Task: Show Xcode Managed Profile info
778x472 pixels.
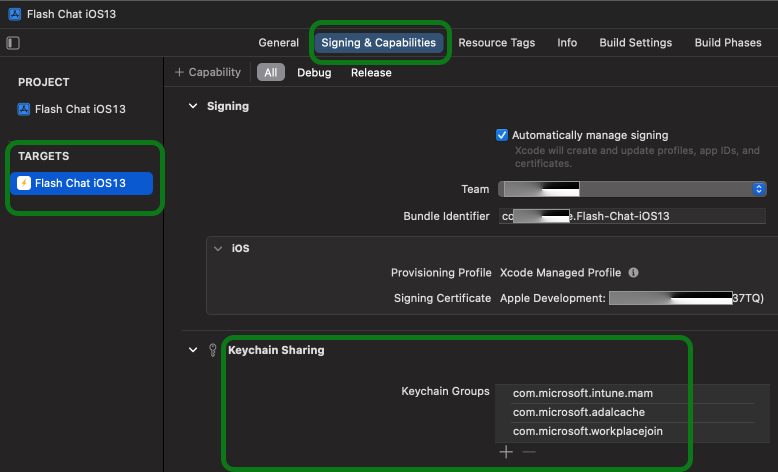Action: click(634, 272)
